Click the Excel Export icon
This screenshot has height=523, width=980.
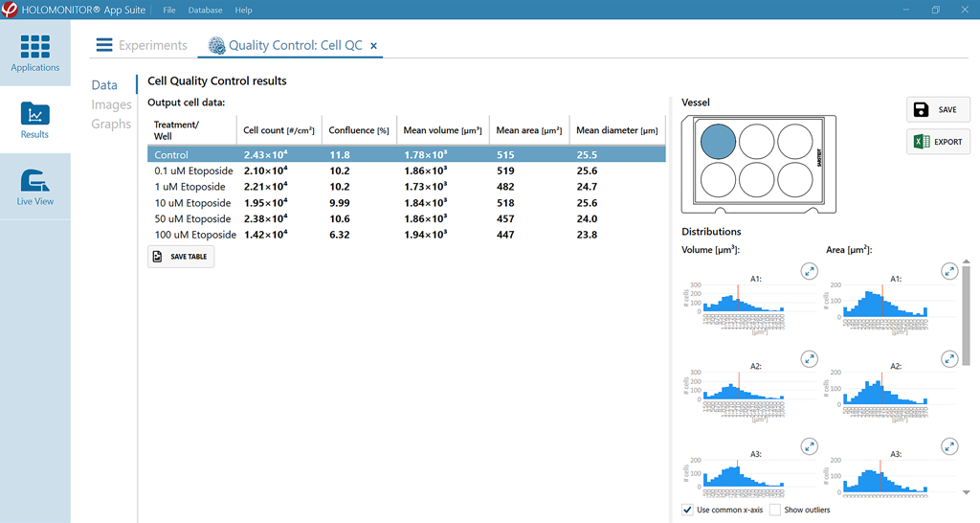point(922,142)
